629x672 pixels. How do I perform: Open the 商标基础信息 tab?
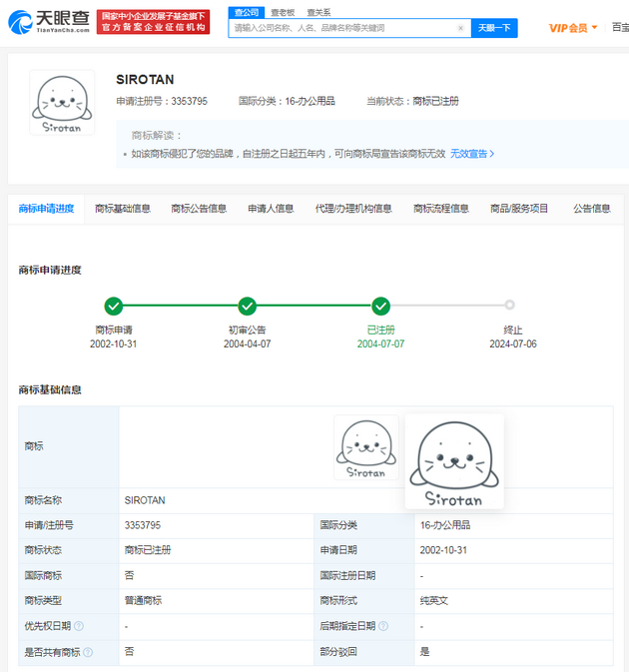tap(123, 209)
